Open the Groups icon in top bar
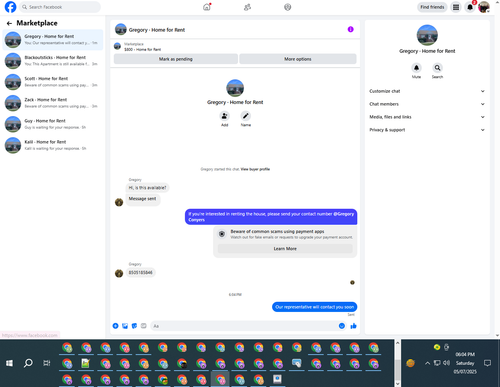 pyautogui.click(x=288, y=7)
